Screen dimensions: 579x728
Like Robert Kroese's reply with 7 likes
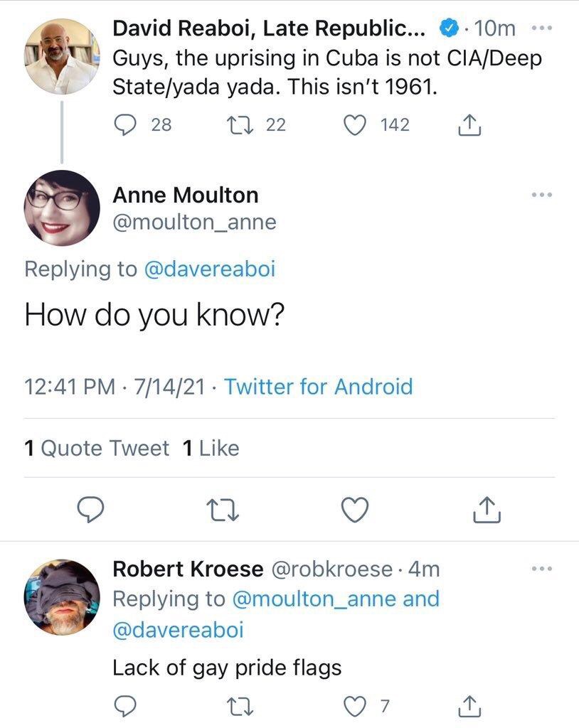point(355,706)
